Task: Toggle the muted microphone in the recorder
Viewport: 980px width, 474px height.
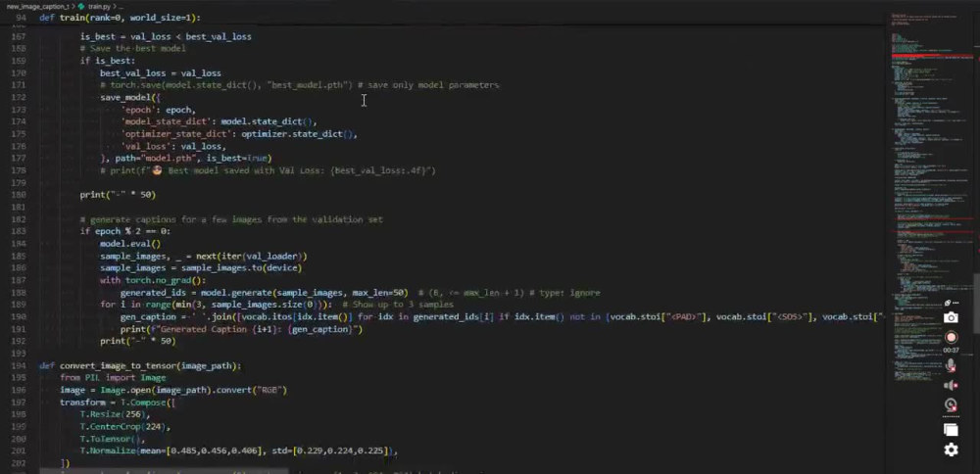Action: pos(951,365)
